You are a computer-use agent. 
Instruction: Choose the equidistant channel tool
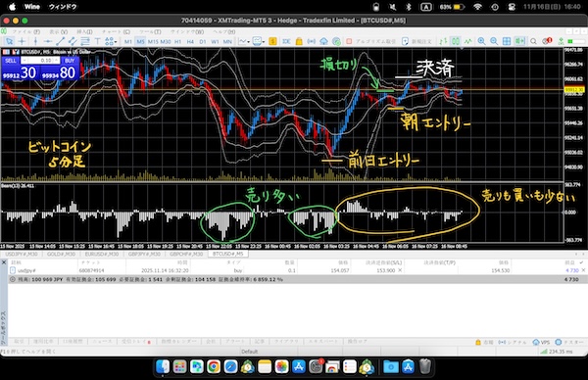coord(73,41)
